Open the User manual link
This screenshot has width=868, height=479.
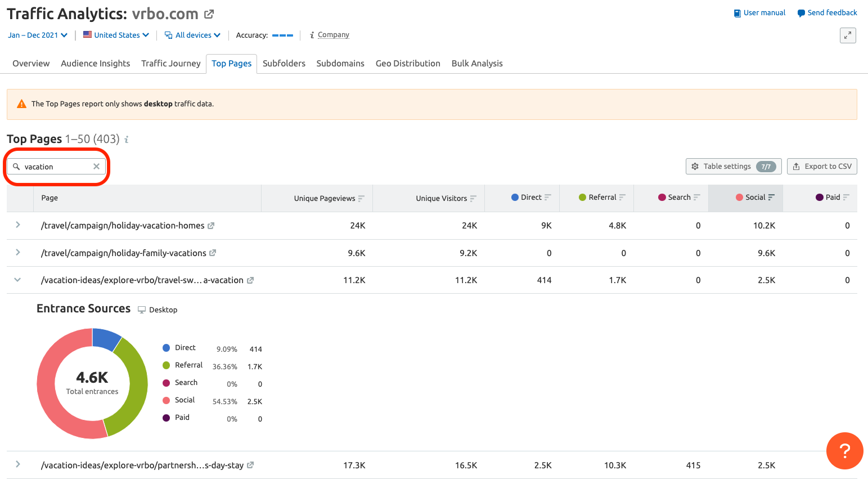(764, 13)
